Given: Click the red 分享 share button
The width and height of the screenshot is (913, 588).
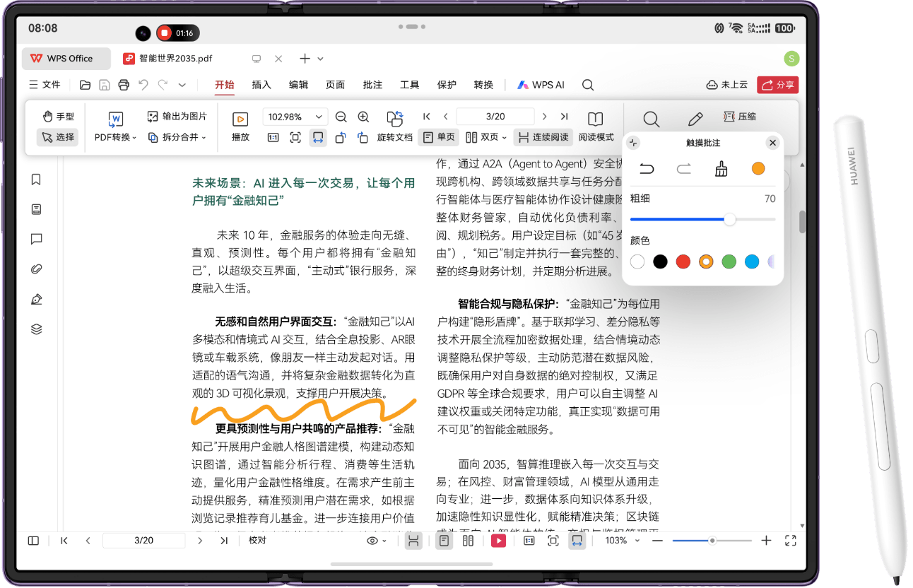Looking at the screenshot, I should [x=777, y=85].
